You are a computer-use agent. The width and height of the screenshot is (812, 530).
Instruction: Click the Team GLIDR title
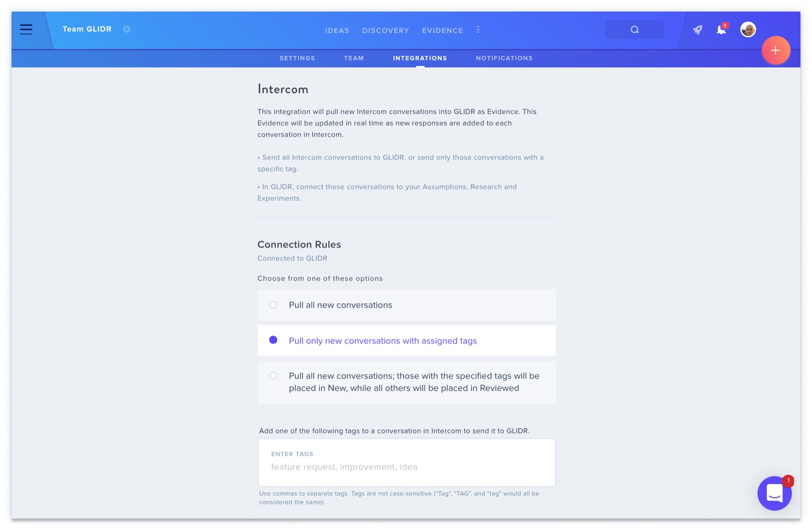pos(87,29)
